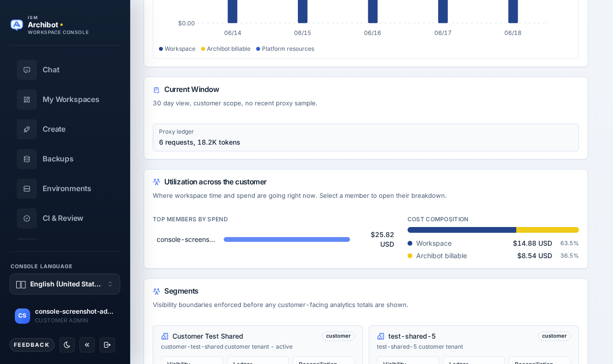Click the FEEDBACK button
The image size is (613, 364).
click(x=32, y=345)
